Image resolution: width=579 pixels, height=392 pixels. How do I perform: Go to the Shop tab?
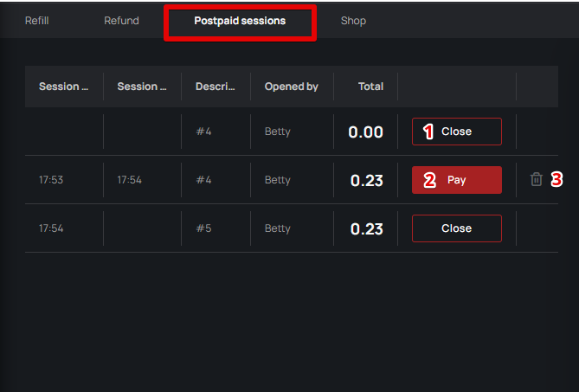pyautogui.click(x=353, y=21)
